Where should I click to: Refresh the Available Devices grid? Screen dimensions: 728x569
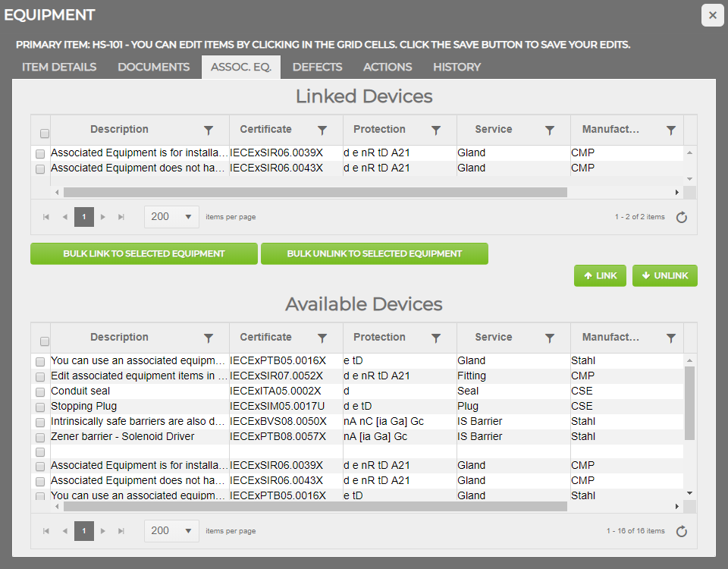pos(681,532)
